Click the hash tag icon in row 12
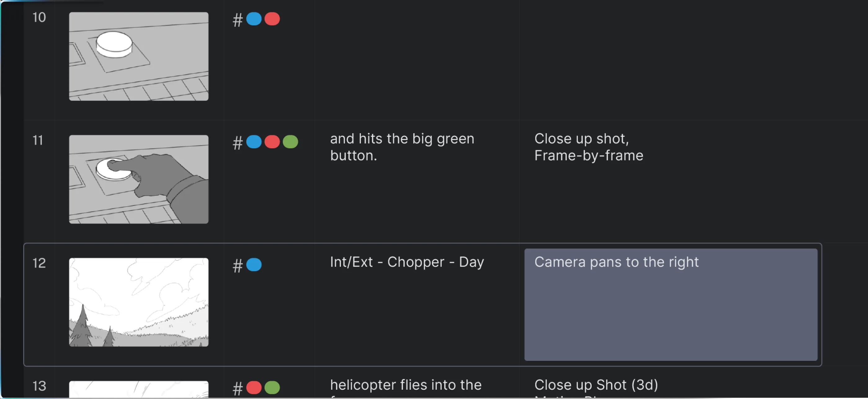 point(238,266)
